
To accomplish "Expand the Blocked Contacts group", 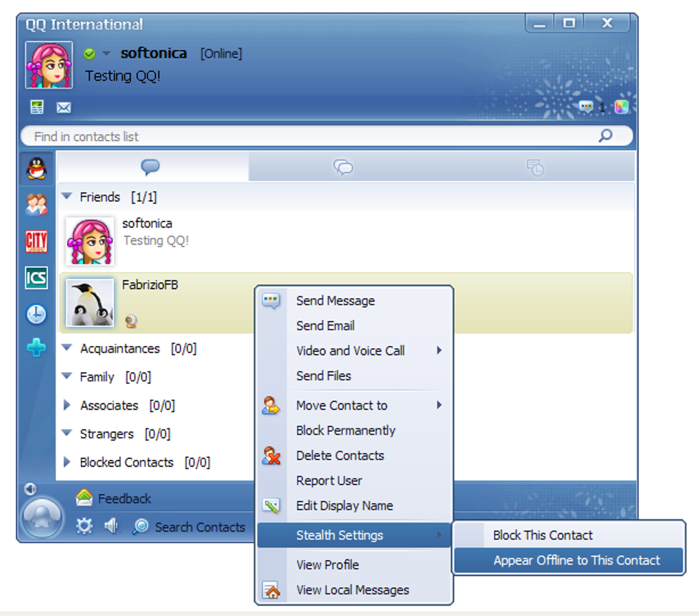I will (x=67, y=462).
